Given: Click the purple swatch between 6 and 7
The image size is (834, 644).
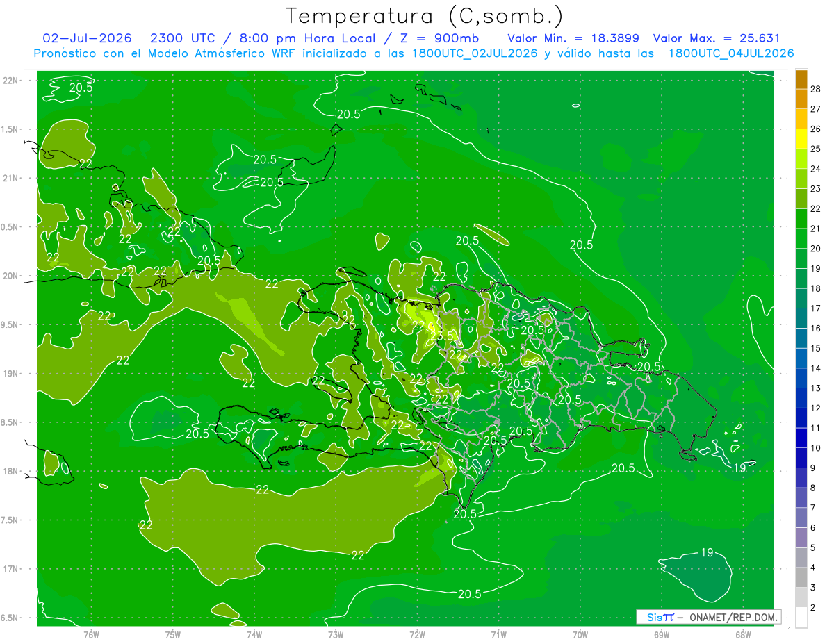Looking at the screenshot, I should tap(801, 518).
